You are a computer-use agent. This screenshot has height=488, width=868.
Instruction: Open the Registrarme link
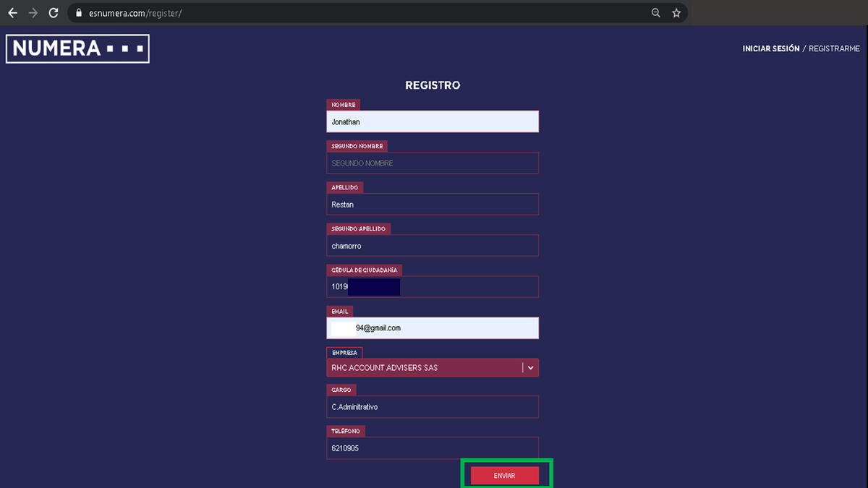click(x=834, y=48)
